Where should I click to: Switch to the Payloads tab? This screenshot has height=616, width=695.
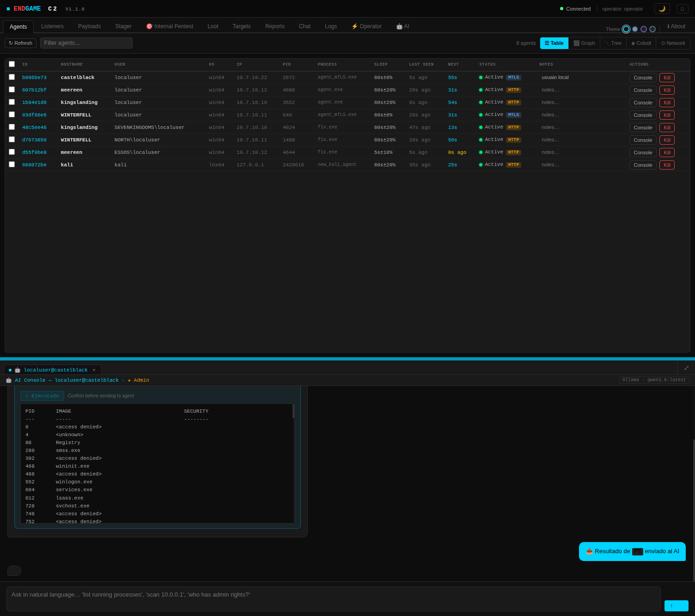[89, 26]
